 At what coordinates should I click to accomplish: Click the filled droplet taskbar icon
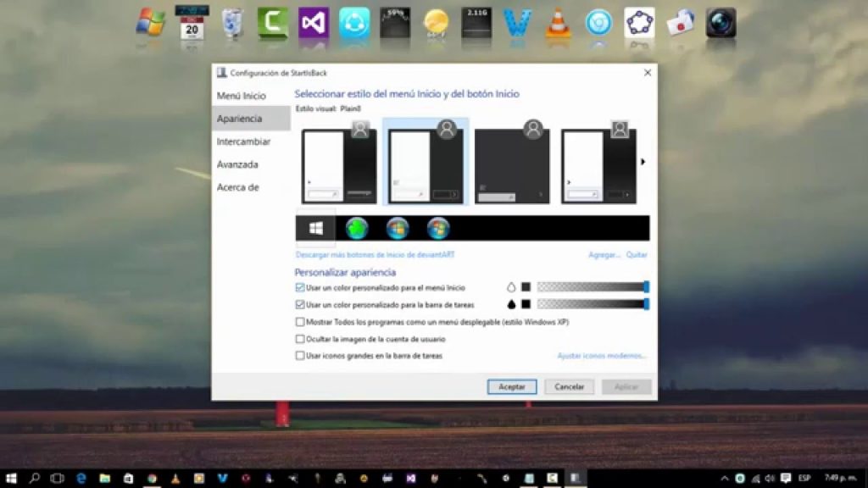pyautogui.click(x=511, y=304)
